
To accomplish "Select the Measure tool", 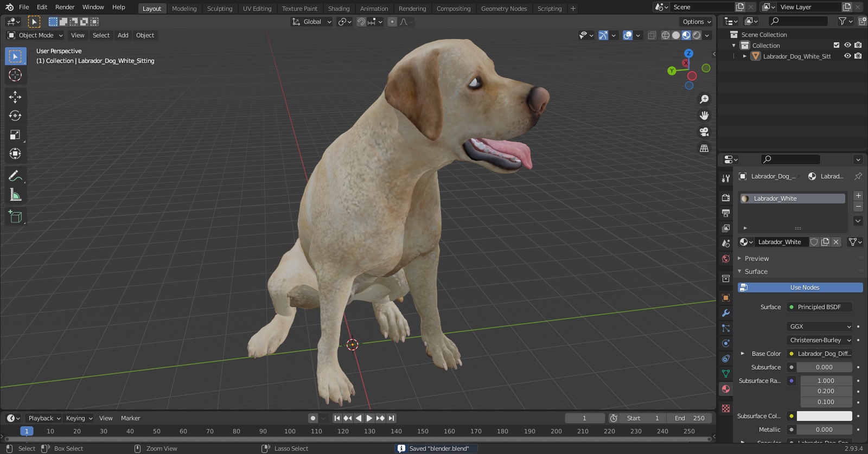I will (15, 195).
